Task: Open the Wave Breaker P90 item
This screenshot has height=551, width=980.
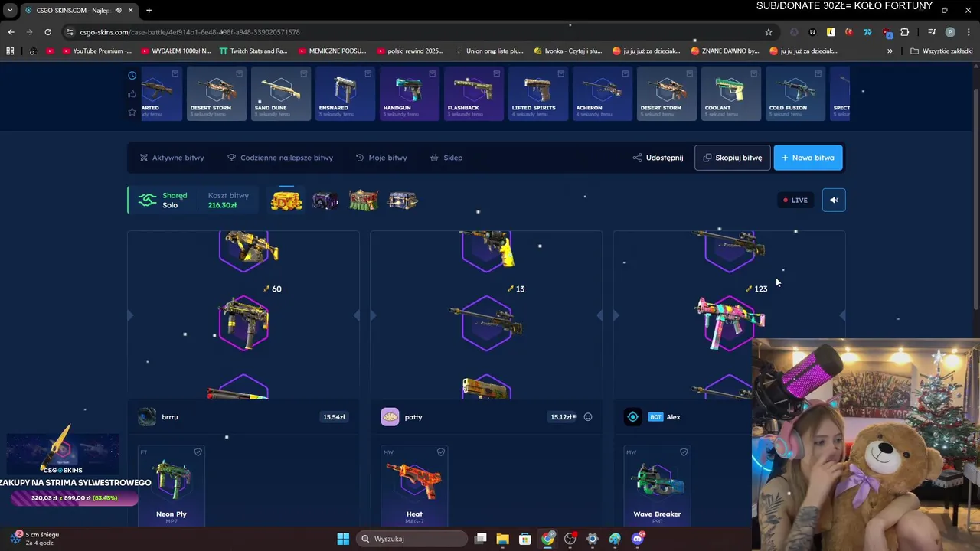Action: (x=657, y=486)
